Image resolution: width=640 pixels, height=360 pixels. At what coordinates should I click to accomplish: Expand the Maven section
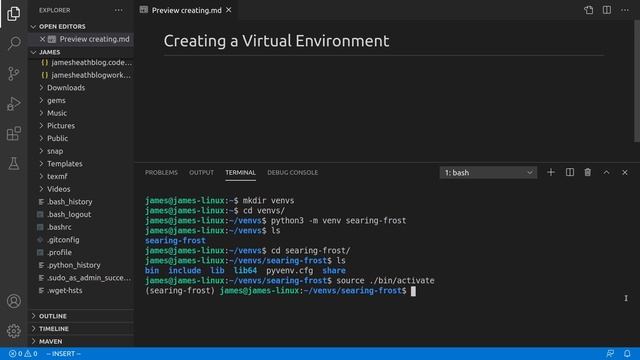(x=81, y=341)
